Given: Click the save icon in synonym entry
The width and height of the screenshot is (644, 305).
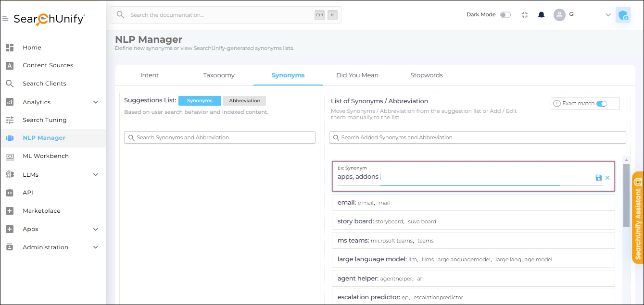Looking at the screenshot, I should point(598,178).
